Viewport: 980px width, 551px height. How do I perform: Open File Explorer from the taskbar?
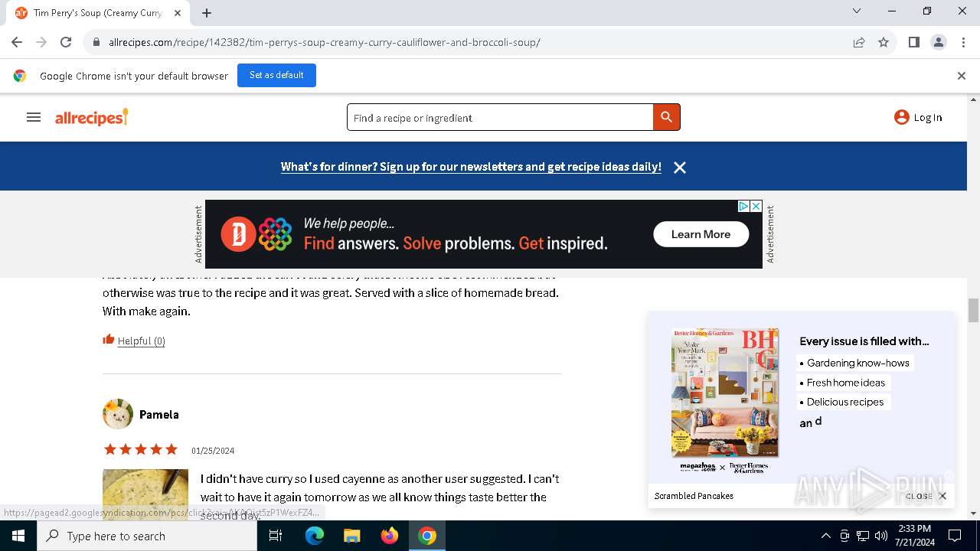(351, 536)
